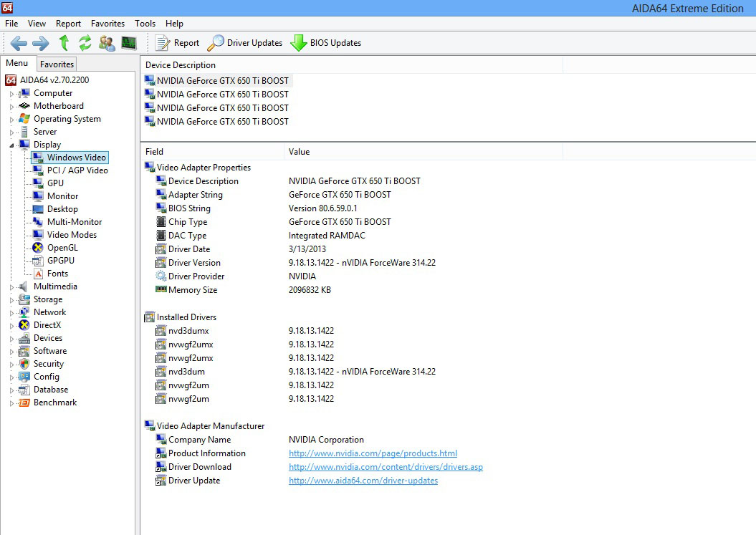Click the Benchmark node icon
The height and width of the screenshot is (535, 756).
(x=24, y=403)
